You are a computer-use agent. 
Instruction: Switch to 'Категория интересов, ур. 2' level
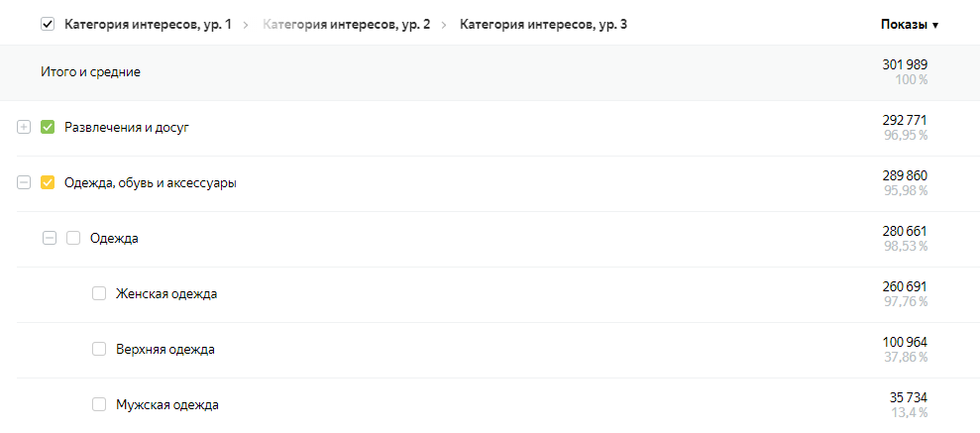346,25
